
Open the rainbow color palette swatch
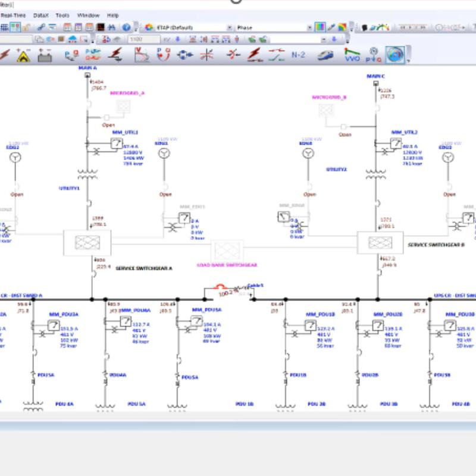coord(342,27)
